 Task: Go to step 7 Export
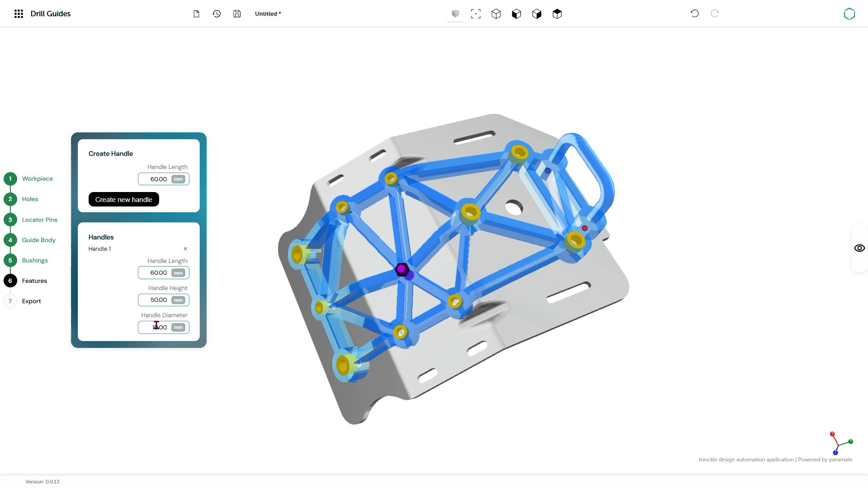coord(23,301)
